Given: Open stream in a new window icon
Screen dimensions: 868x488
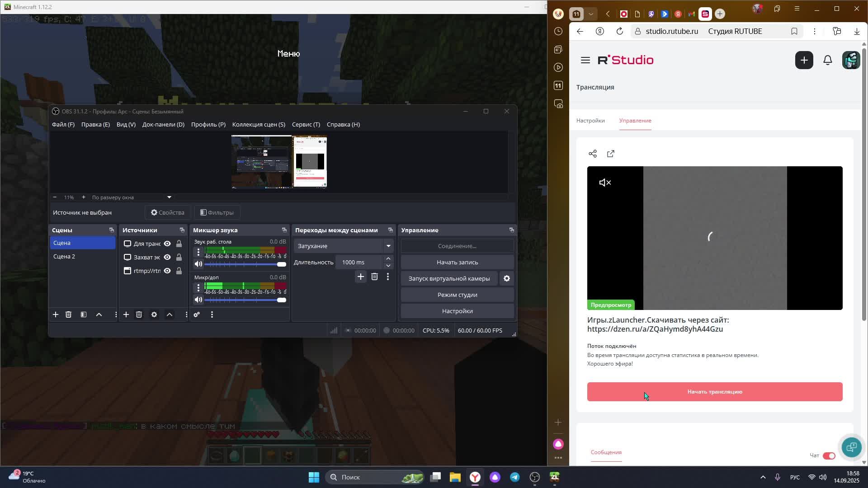Looking at the screenshot, I should [611, 154].
